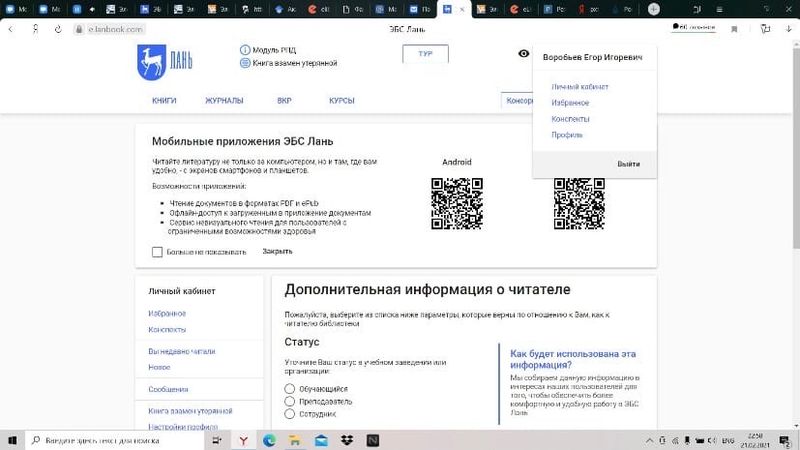
Task: Select the Сотрудник radio button
Action: [x=290, y=414]
